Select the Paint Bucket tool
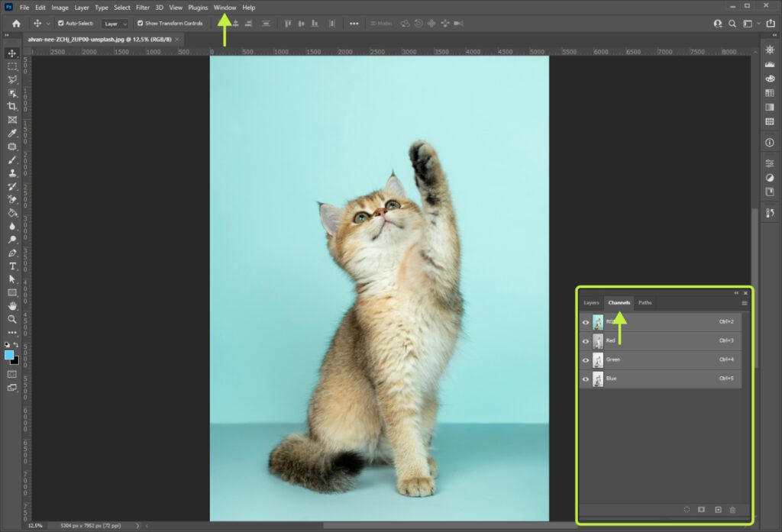This screenshot has width=782, height=532. [12, 213]
